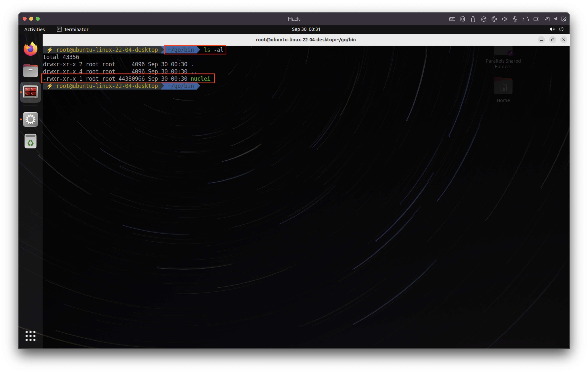Launch Firefox from the dock

click(31, 49)
